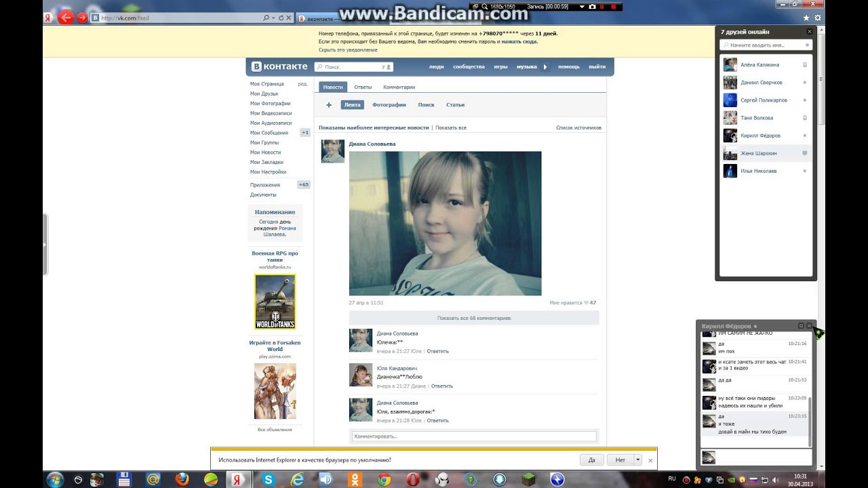Click the Комментировать input field
Screen dimensions: 868x488
point(474,436)
